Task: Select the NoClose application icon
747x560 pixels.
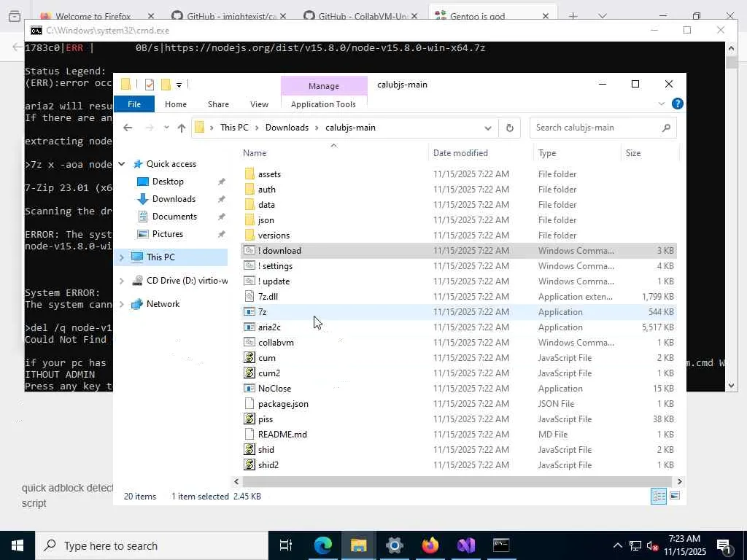Action: click(249, 388)
